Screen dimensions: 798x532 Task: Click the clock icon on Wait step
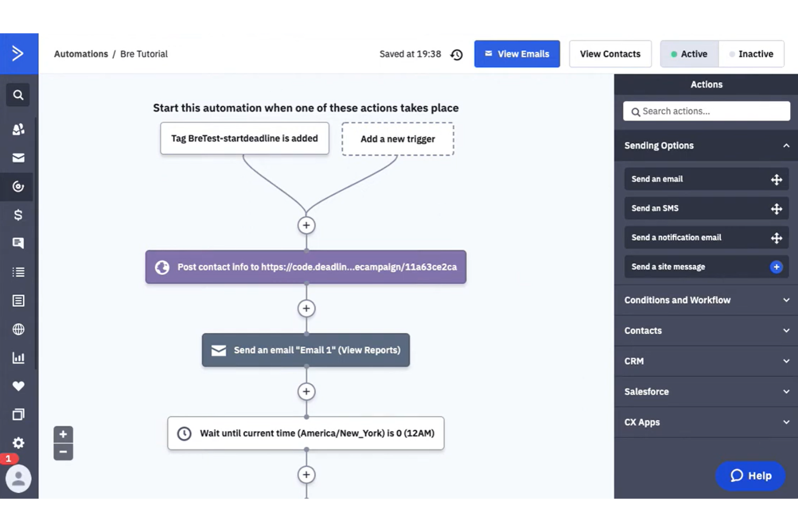point(184,433)
